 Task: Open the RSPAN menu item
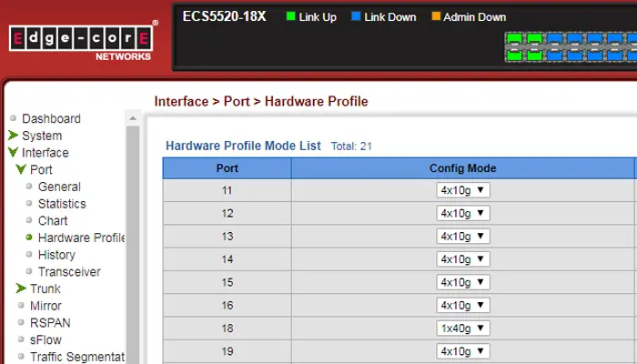point(50,323)
